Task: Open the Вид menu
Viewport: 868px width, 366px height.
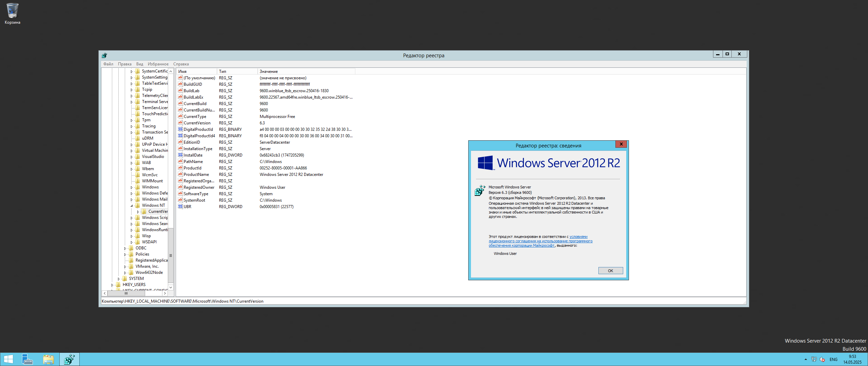Action: tap(140, 64)
